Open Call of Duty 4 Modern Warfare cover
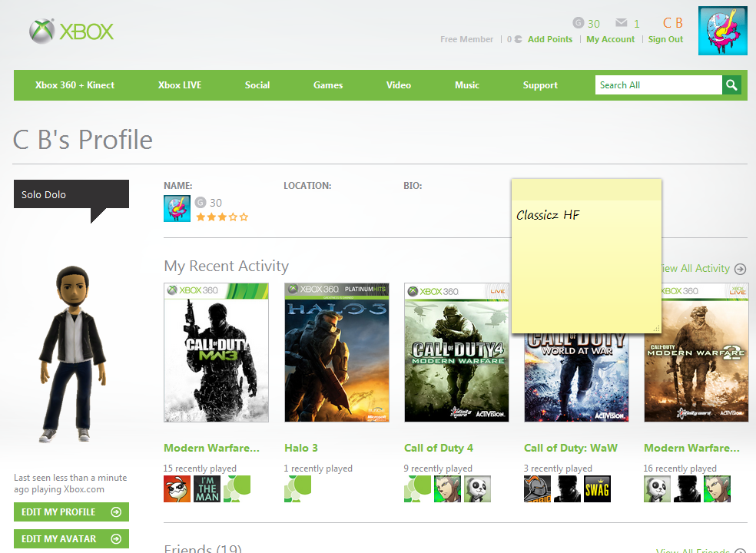This screenshot has width=756, height=553. (x=456, y=353)
